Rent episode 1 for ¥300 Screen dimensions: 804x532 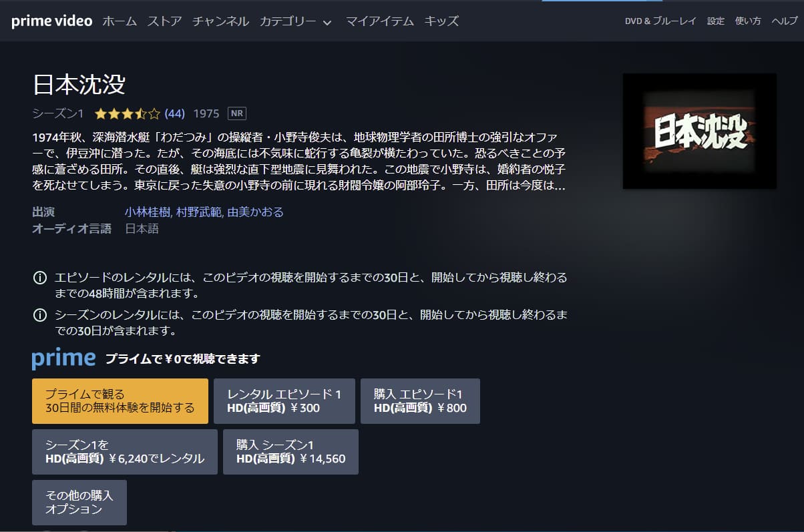point(284,401)
